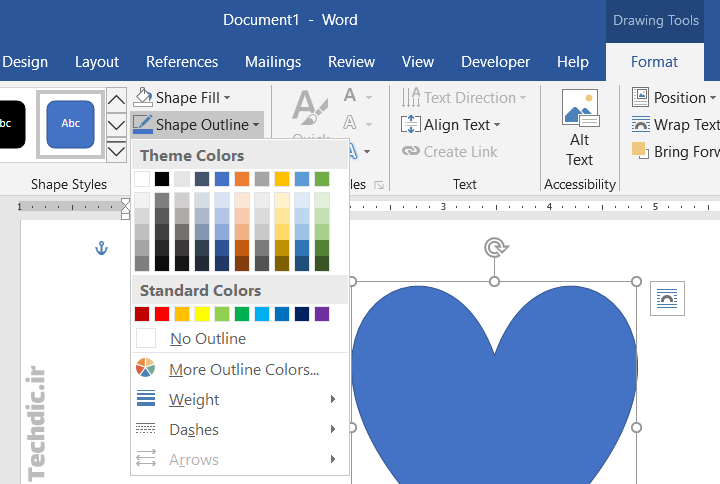Choose the white theme color swatch
Screen dimensions: 720x484
tap(142, 179)
